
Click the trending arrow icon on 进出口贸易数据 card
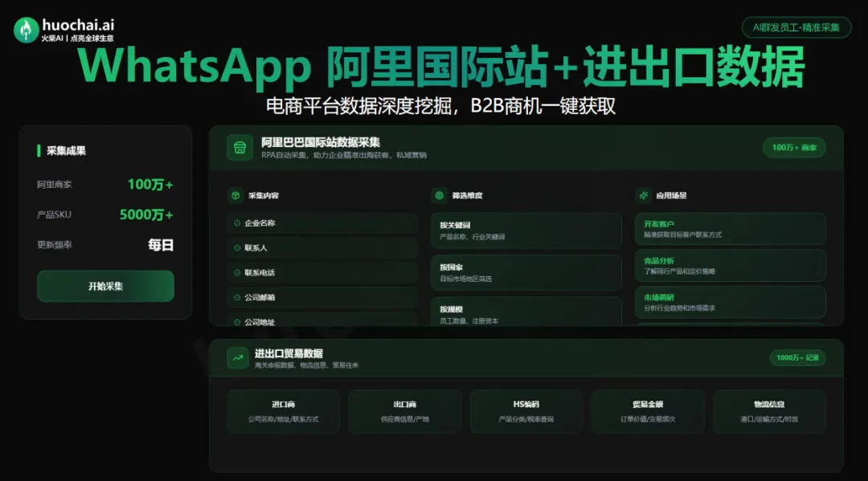pos(237,357)
